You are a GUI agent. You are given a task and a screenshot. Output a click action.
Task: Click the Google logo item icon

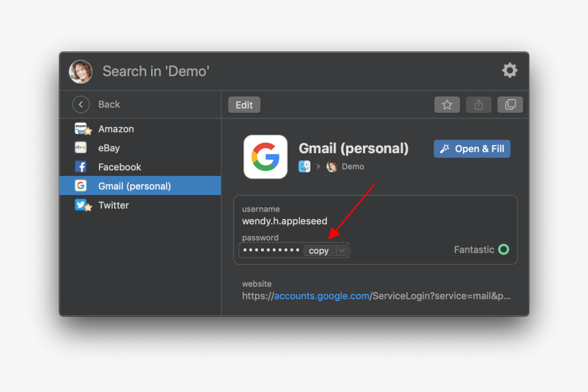(x=265, y=157)
